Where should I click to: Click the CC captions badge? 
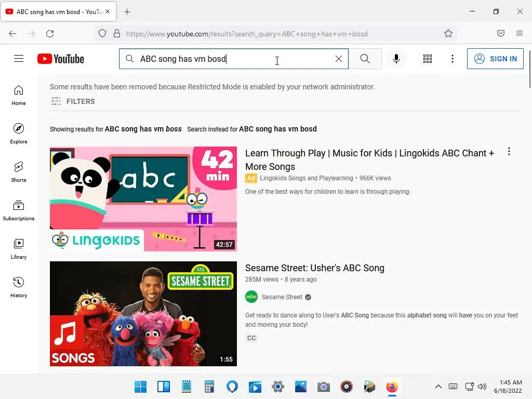251,338
